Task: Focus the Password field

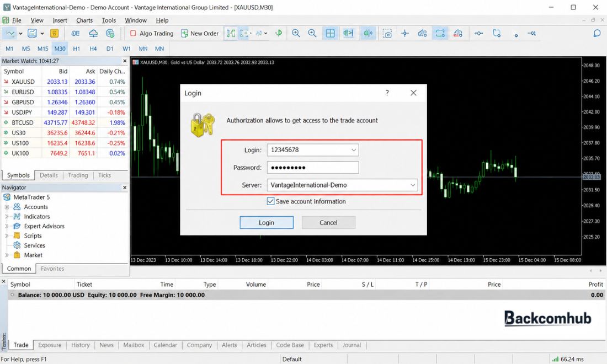Action: 313,168
